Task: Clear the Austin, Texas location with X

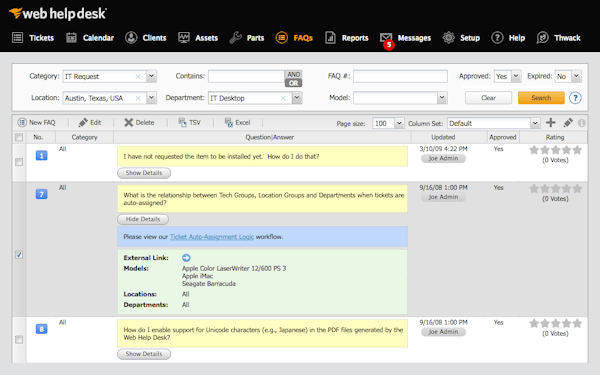Action: 138,98
